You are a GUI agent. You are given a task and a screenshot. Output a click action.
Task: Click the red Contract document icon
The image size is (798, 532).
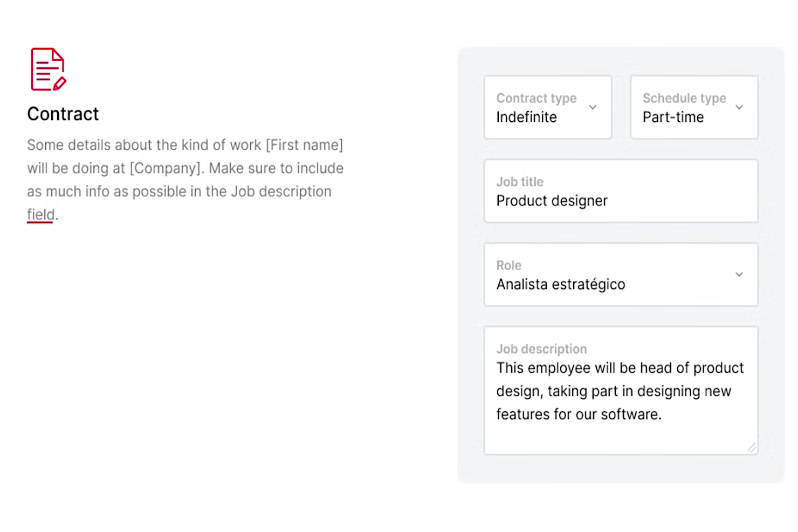(48, 69)
